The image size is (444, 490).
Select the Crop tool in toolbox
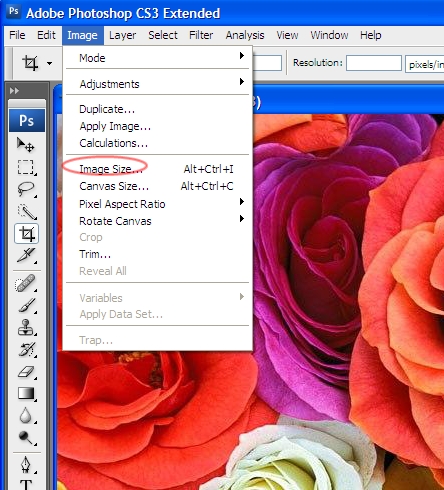coord(26,234)
